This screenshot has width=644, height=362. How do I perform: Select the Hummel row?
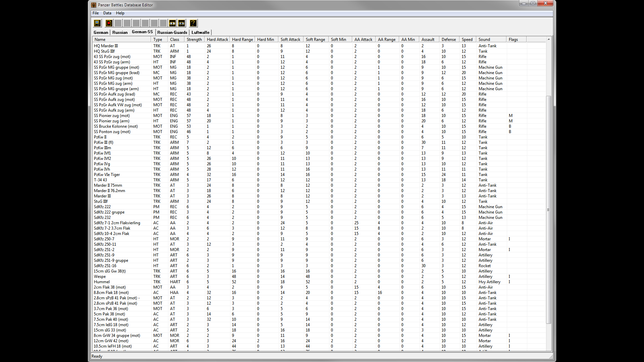319,282
